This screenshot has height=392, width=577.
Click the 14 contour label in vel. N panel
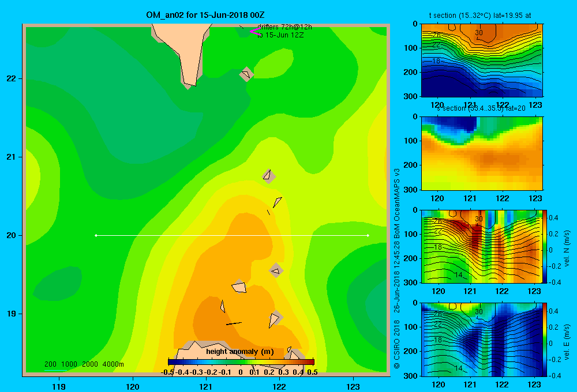[x=458, y=275]
